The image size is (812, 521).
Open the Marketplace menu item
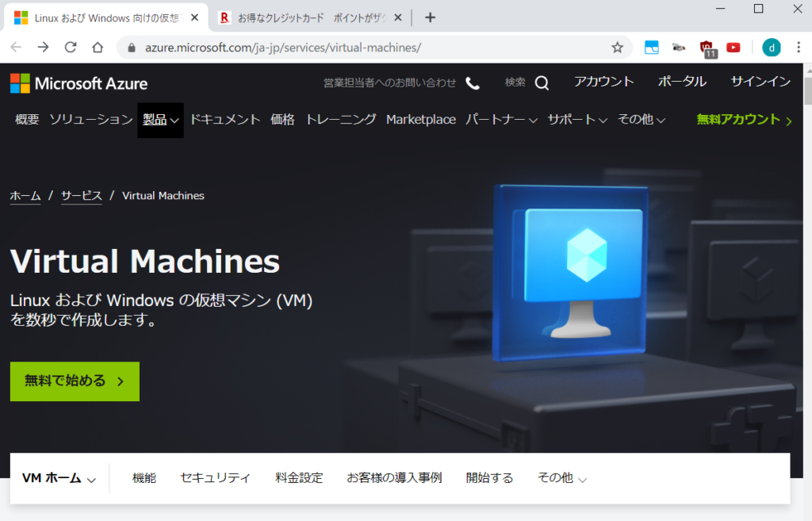coord(421,120)
